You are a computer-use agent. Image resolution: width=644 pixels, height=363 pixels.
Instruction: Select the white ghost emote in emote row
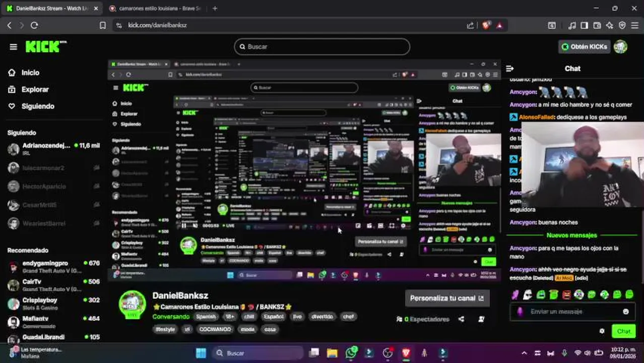point(527,294)
